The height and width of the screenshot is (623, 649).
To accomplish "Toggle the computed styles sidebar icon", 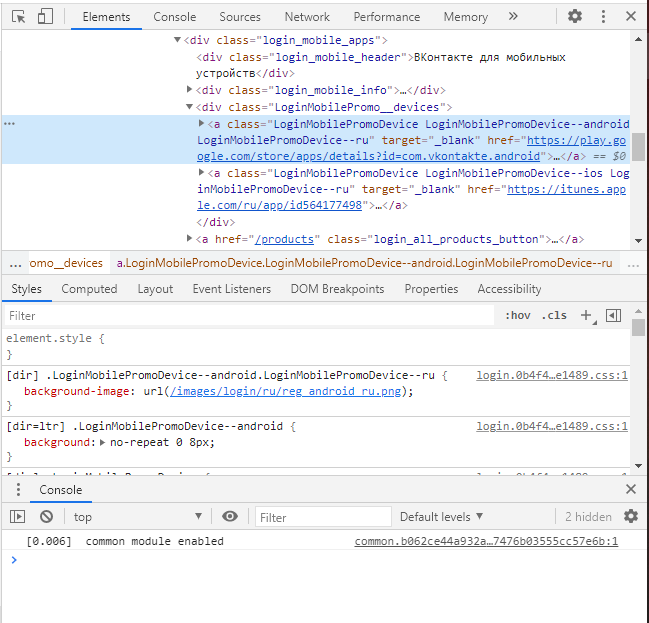I will coord(613,315).
